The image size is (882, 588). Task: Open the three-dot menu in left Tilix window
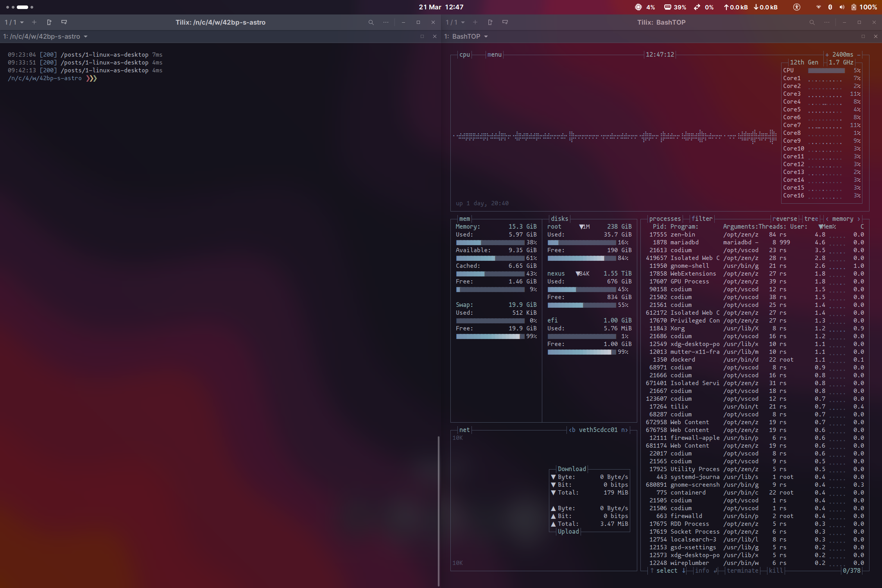click(x=386, y=22)
